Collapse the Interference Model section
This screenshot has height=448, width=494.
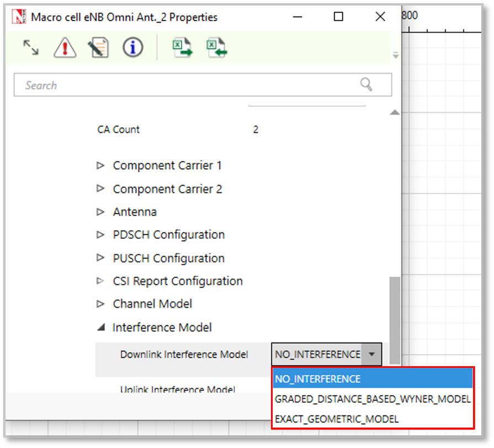pos(100,328)
